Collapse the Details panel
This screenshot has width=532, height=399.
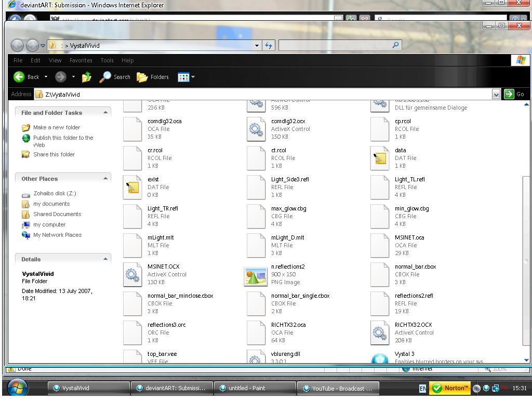105,259
